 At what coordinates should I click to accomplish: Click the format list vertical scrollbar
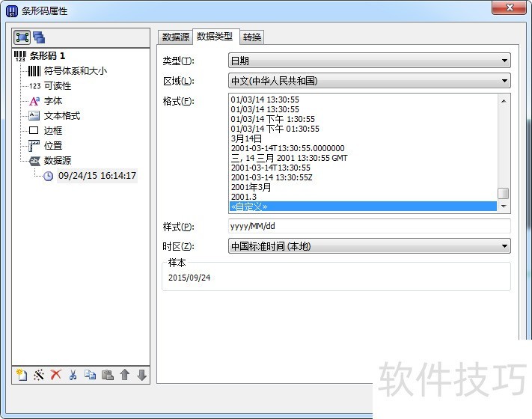point(504,150)
